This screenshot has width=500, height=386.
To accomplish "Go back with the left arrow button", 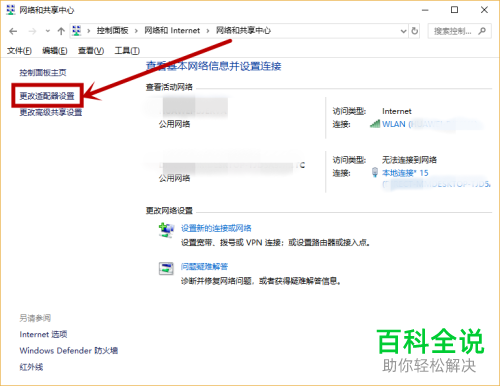I will click(13, 31).
